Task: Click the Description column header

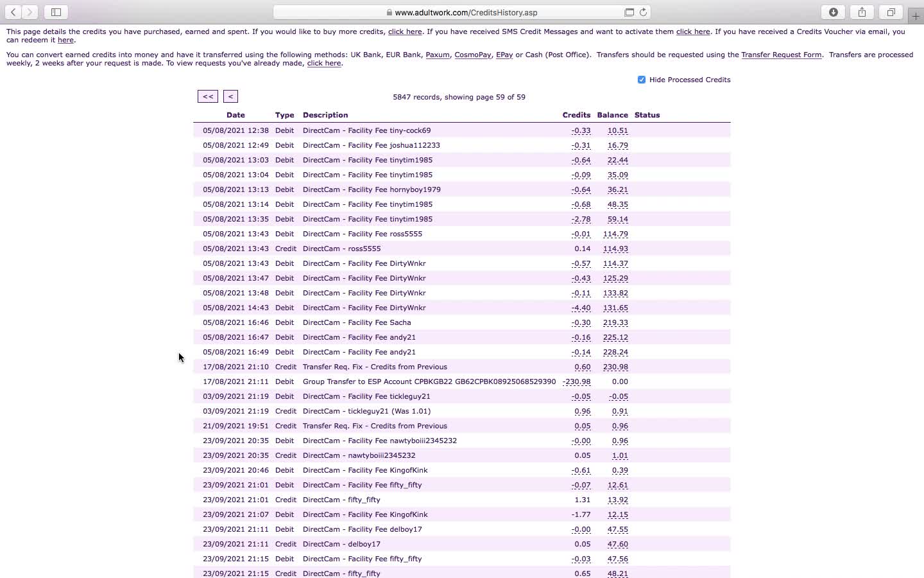Action: (x=325, y=115)
